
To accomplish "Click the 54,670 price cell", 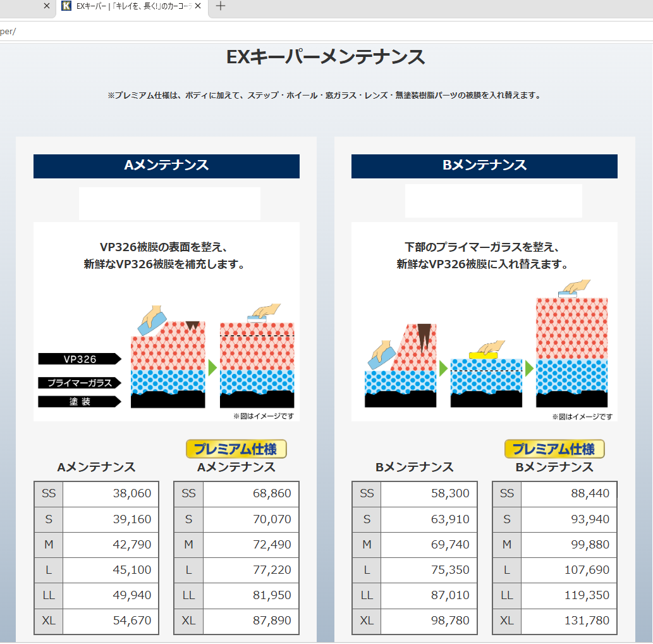I will pos(111,621).
